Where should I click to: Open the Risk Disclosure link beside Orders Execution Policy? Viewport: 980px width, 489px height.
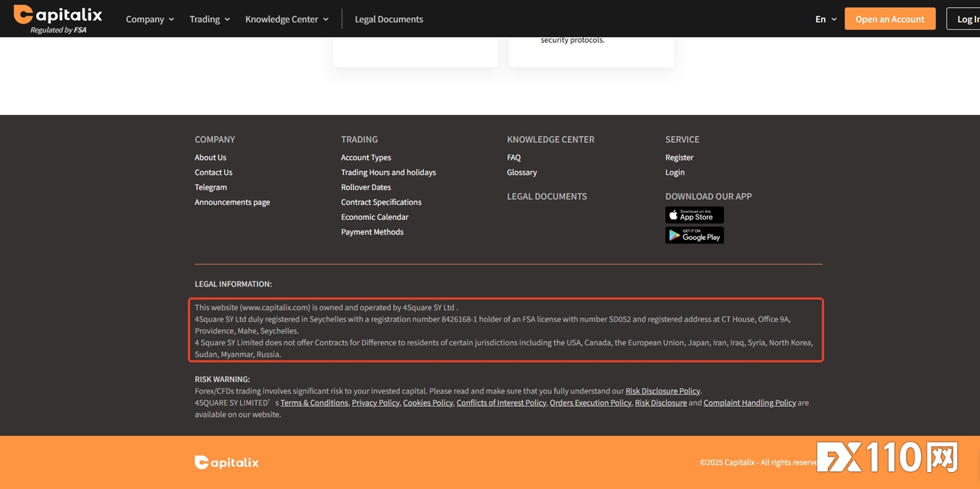point(661,403)
